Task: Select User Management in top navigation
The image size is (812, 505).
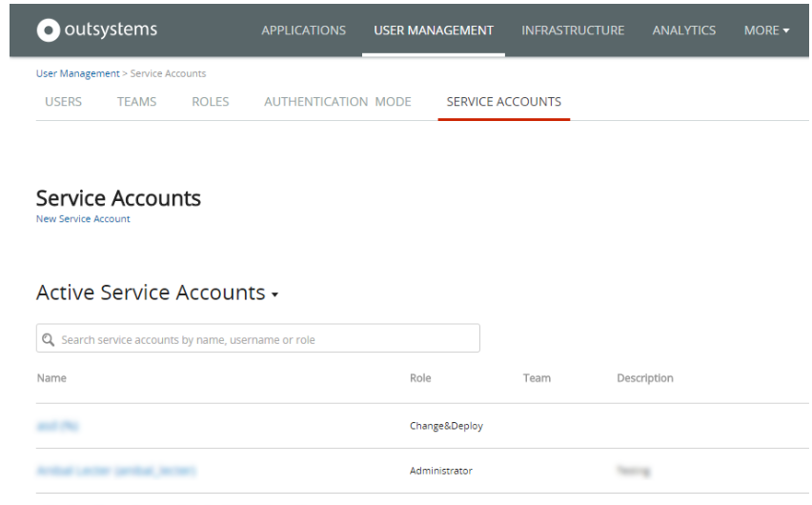Action: pos(434,30)
